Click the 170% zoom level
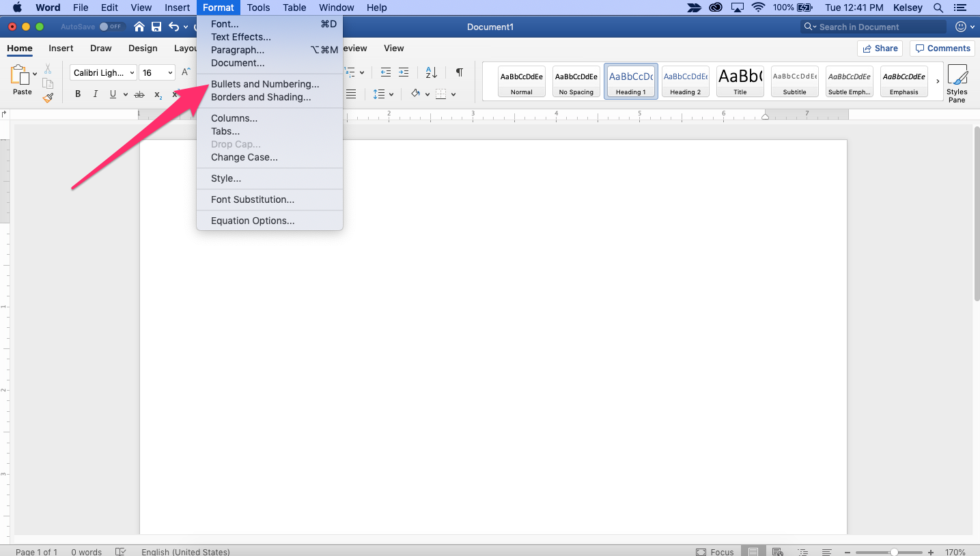Viewport: 980px width, 556px height. [x=955, y=552]
